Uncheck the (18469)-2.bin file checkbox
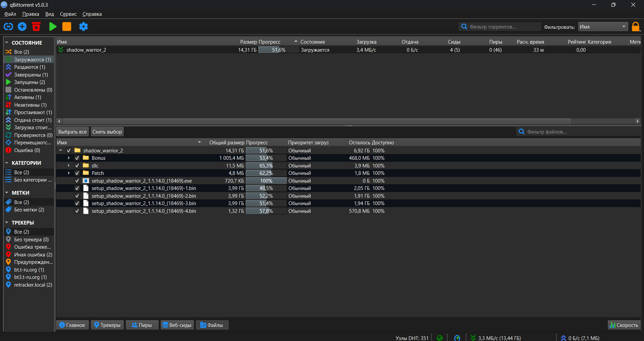The height and width of the screenshot is (341, 644). point(77,196)
